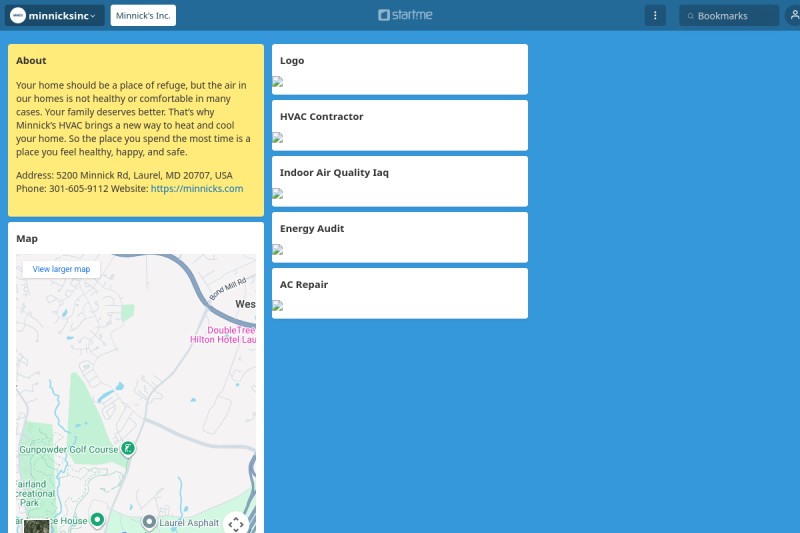Click the HVAC Contractor widget title
The height and width of the screenshot is (533, 800).
321,116
